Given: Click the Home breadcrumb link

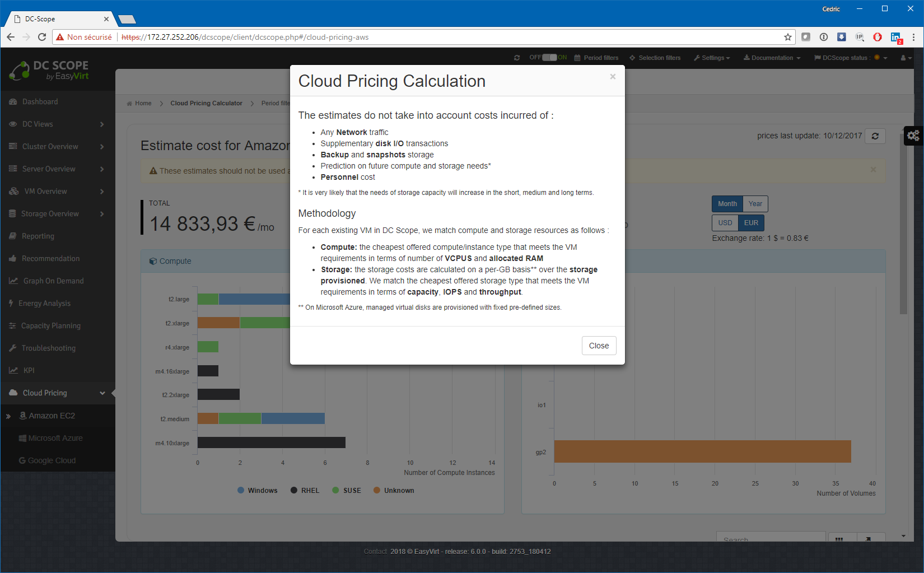Looking at the screenshot, I should 143,103.
